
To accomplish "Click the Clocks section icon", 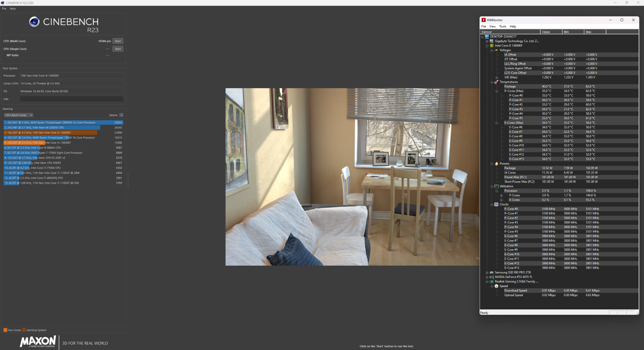I will pyautogui.click(x=496, y=204).
